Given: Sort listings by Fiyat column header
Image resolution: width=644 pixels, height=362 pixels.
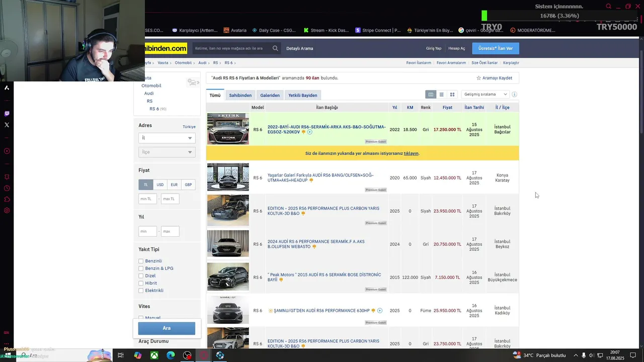Looking at the screenshot, I should [x=447, y=108].
